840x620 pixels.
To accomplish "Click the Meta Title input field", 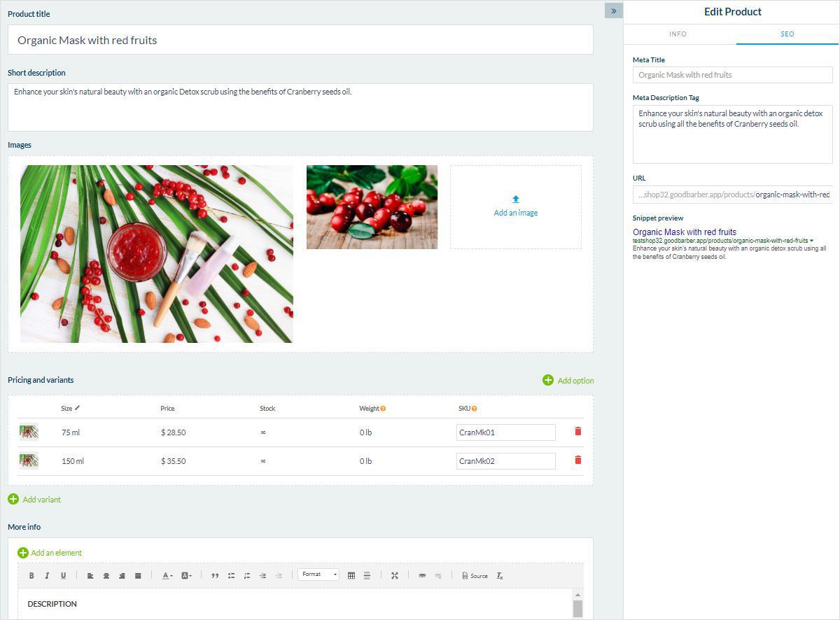I will point(732,75).
